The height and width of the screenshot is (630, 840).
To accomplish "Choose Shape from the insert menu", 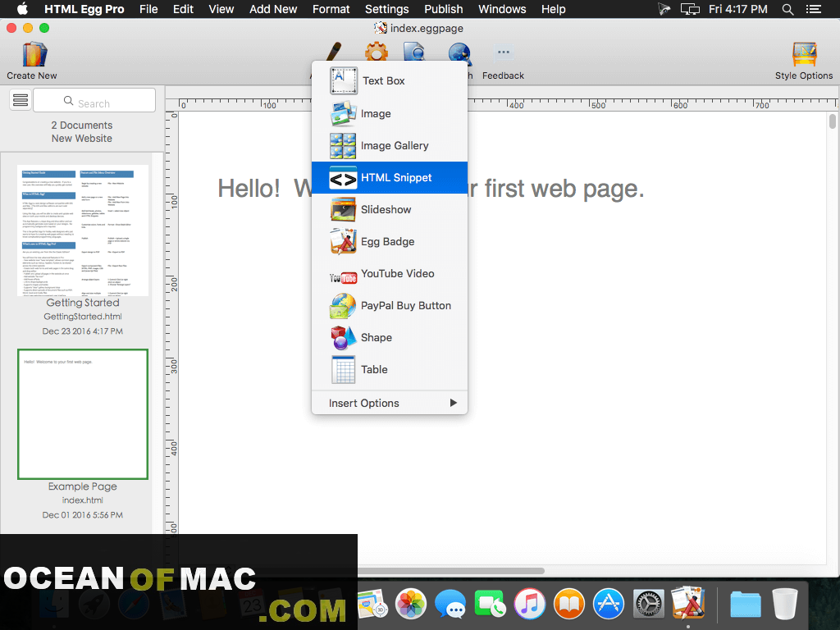I will (390, 337).
